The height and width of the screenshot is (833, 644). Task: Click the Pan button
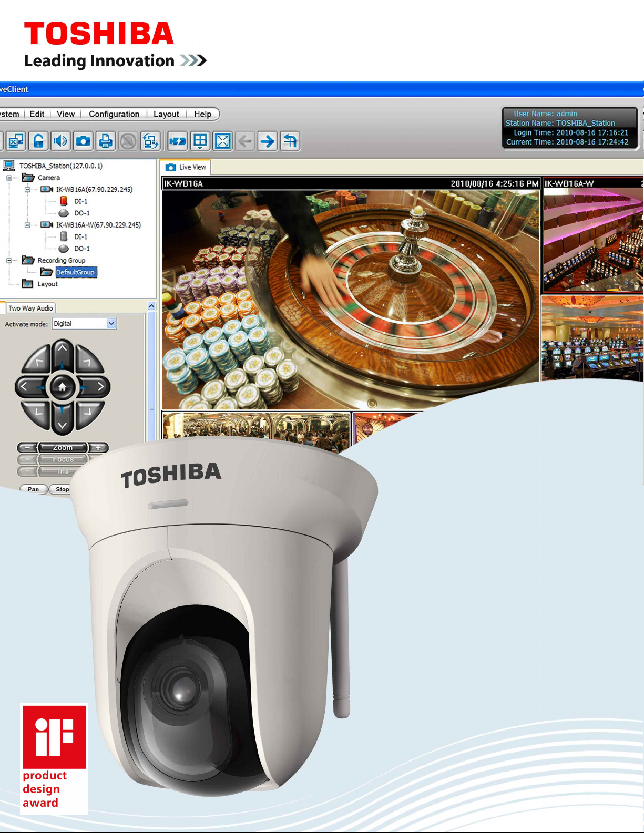click(x=33, y=489)
